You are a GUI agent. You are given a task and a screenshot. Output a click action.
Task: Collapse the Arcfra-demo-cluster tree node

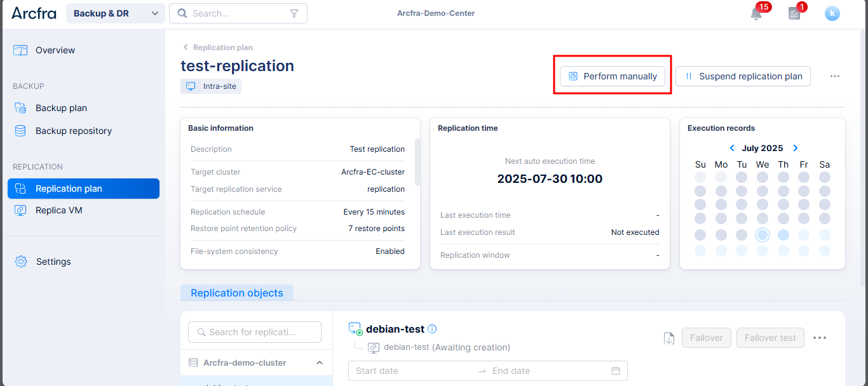(x=320, y=363)
